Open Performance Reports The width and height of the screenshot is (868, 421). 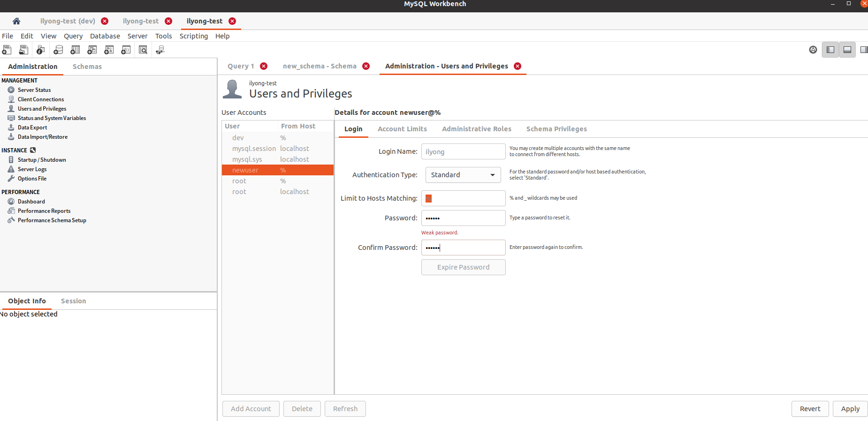[44, 211]
